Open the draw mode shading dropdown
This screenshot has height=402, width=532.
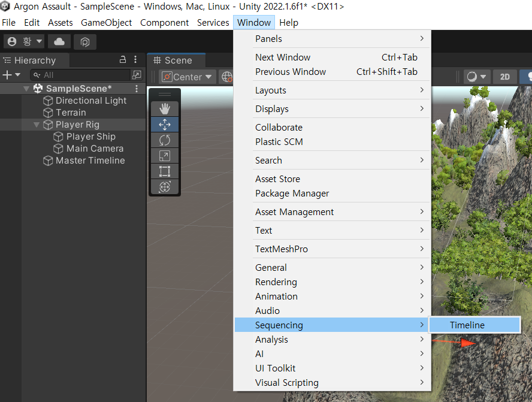pos(476,77)
